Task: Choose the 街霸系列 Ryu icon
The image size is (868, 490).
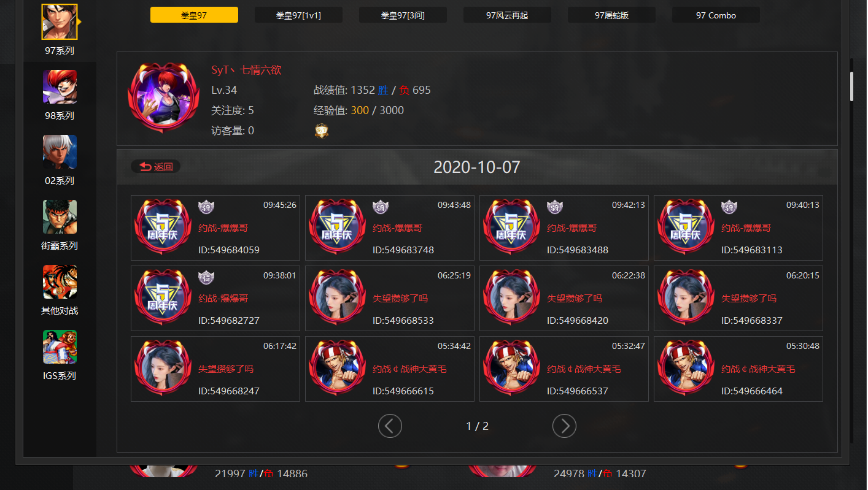Action: pos(60,216)
